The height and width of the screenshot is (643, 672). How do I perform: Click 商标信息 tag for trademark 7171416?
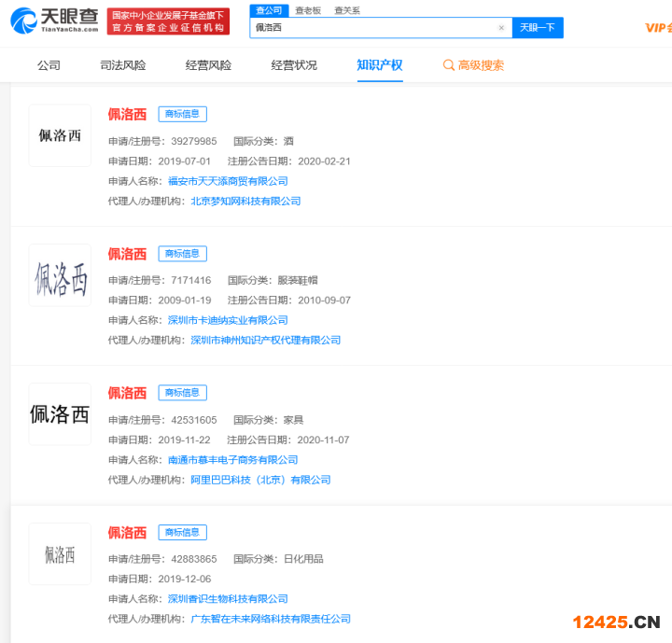183,254
